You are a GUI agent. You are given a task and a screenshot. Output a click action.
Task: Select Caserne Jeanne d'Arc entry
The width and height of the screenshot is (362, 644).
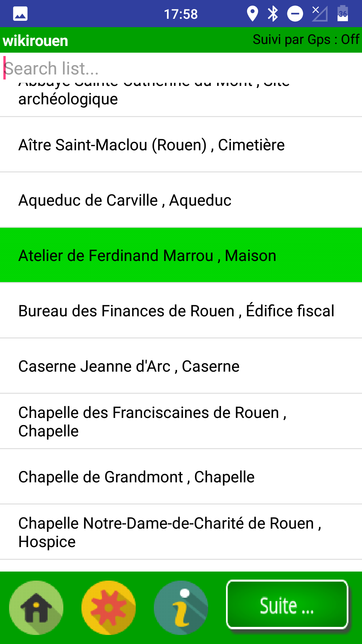click(181, 366)
